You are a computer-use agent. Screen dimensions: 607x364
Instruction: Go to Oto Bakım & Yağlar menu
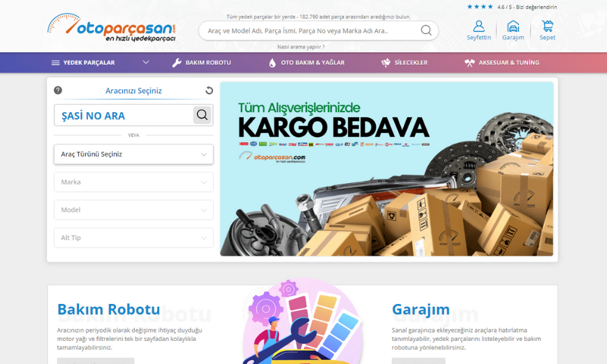307,62
